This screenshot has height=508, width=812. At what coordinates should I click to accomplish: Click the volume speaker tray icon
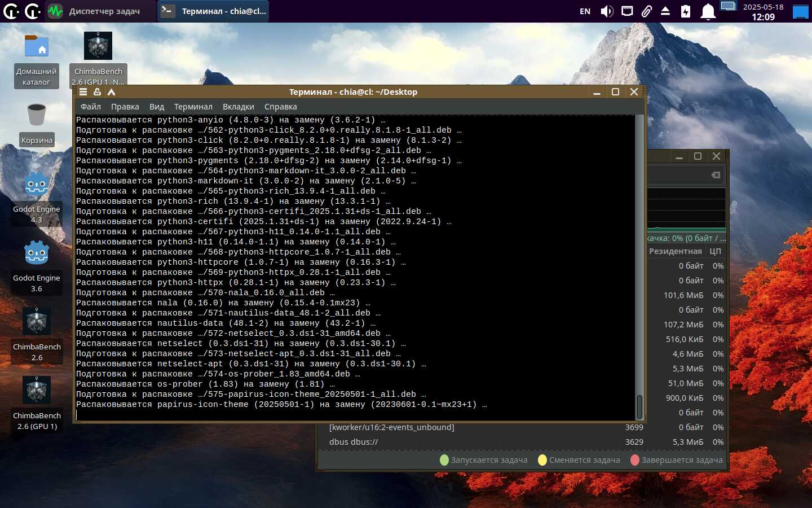(x=607, y=11)
